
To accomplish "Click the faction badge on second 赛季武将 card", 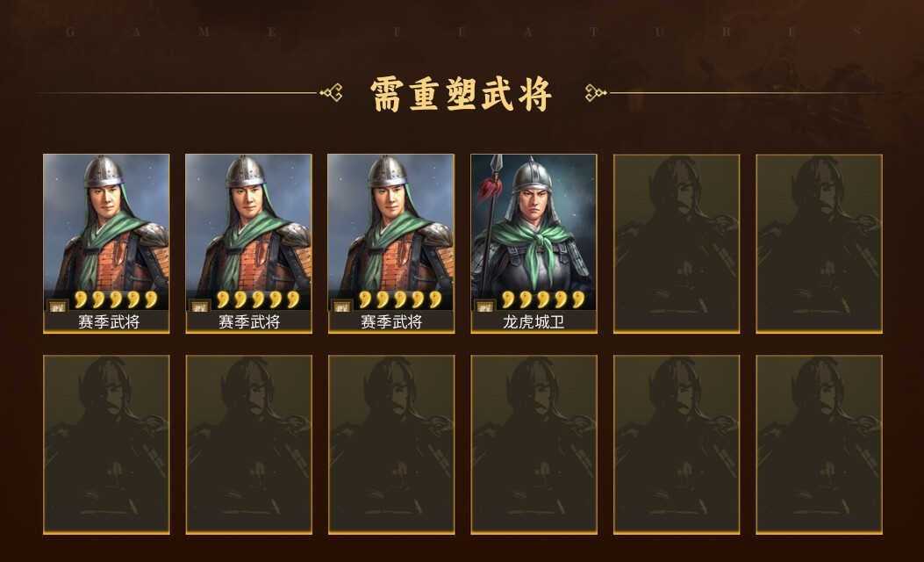I will tap(200, 306).
